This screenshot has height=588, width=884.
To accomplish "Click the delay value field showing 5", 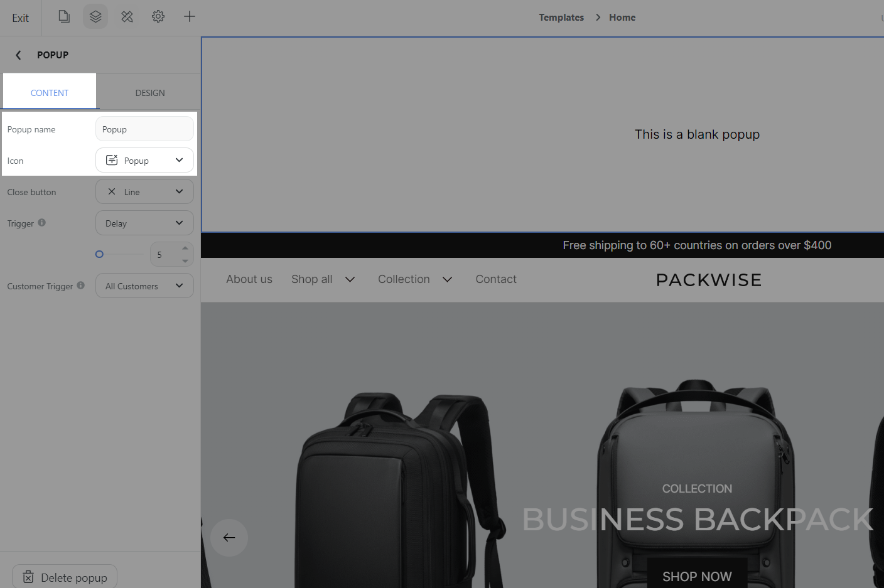I will [164, 255].
